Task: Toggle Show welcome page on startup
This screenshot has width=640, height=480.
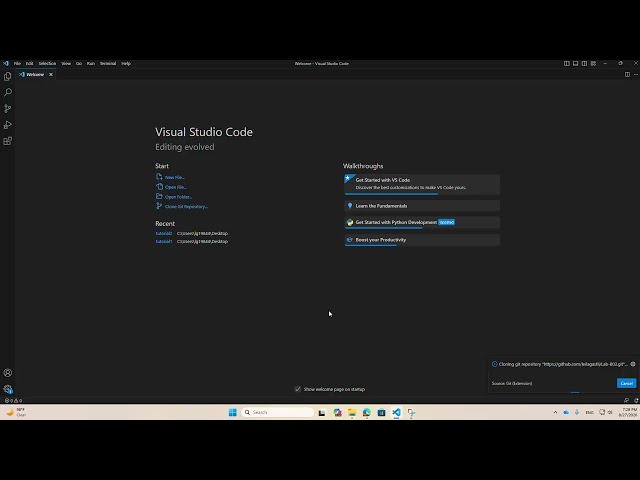Action: point(298,389)
